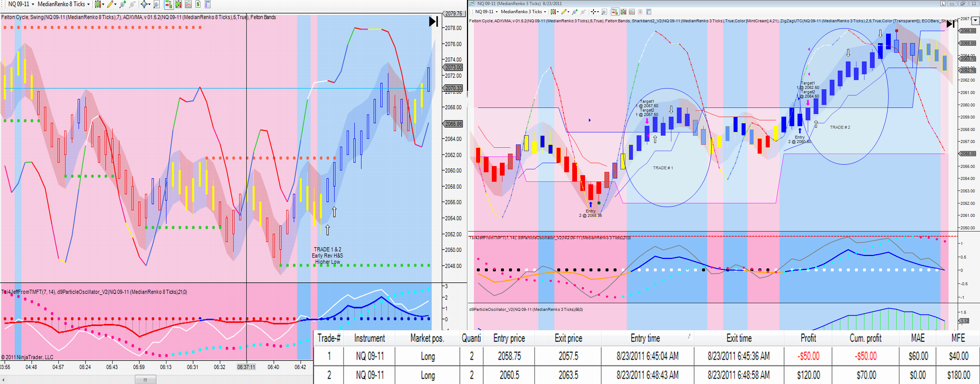Image resolution: width=980 pixels, height=384 pixels.
Task: Select the -$50.00 profit cell for trade 1
Action: 808,356
